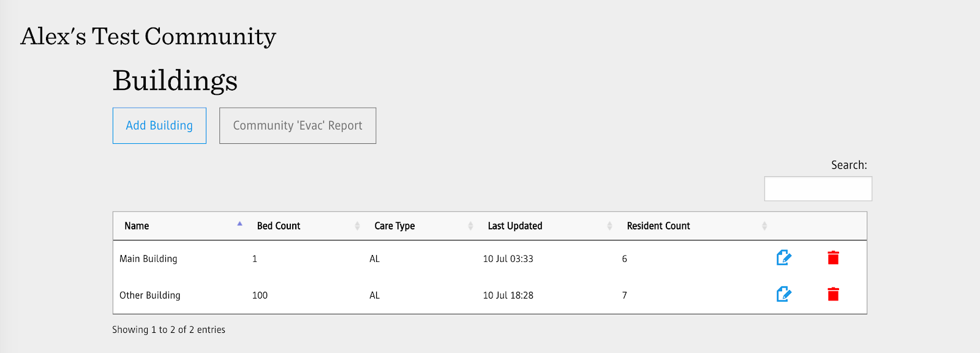The width and height of the screenshot is (980, 353).
Task: Sort by Bed Count header text
Action: (279, 226)
